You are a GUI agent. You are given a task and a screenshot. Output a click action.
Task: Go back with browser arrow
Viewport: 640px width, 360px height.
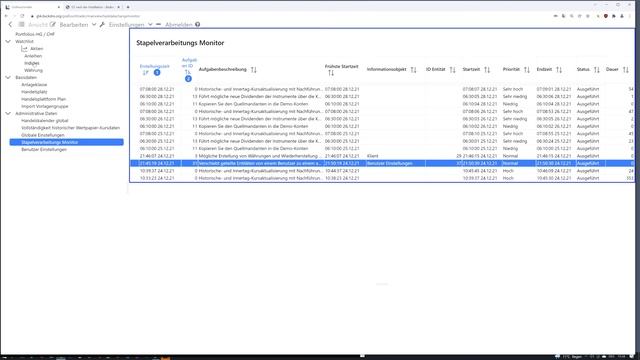tap(6, 16)
